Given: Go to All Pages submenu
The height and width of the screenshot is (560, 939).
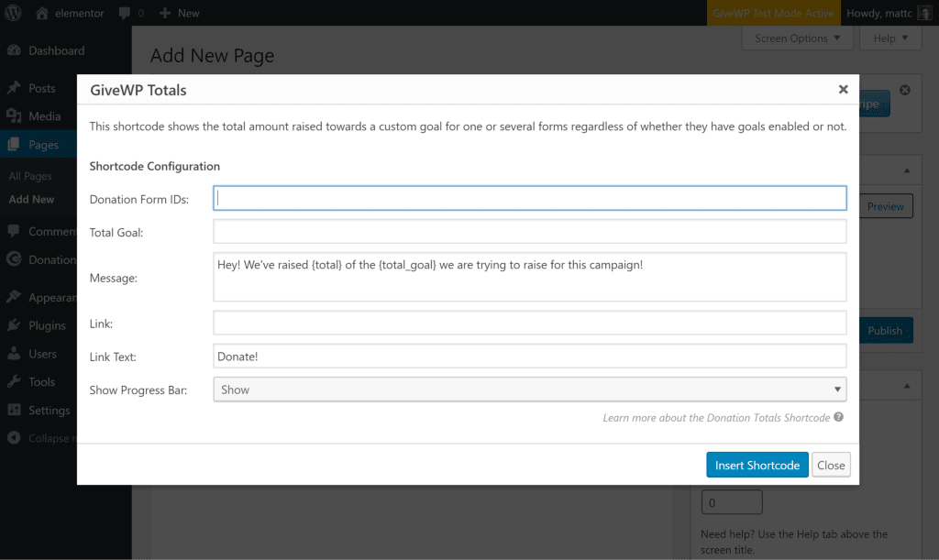Looking at the screenshot, I should 30,176.
